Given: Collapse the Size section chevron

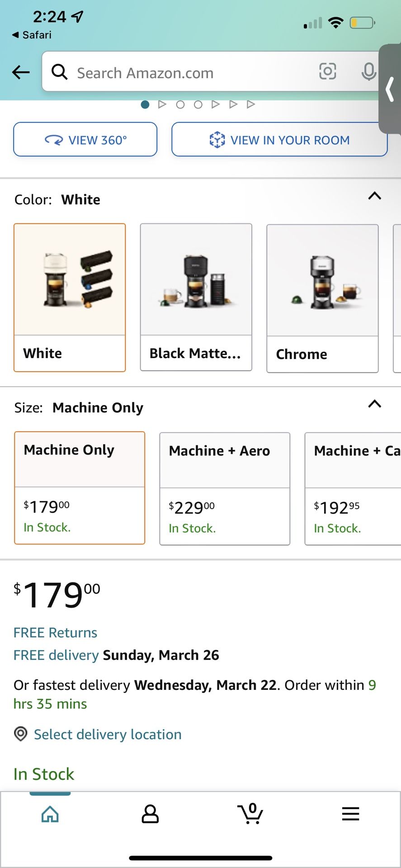Looking at the screenshot, I should pos(374,404).
